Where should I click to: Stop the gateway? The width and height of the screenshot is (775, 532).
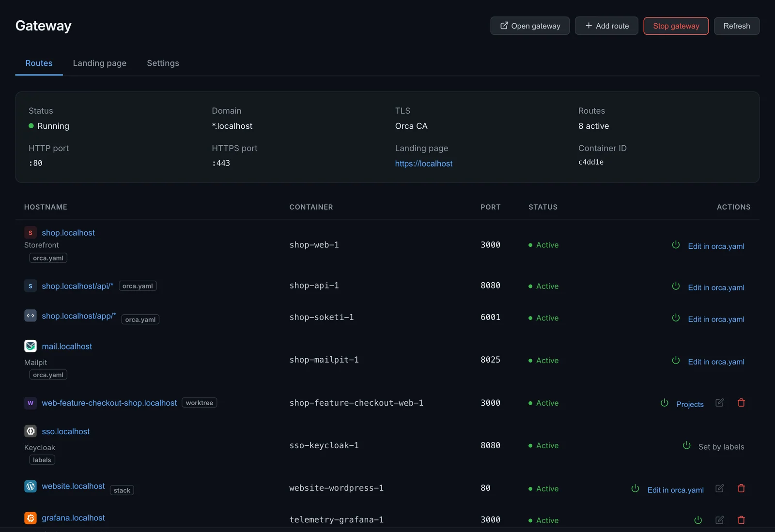tap(676, 26)
